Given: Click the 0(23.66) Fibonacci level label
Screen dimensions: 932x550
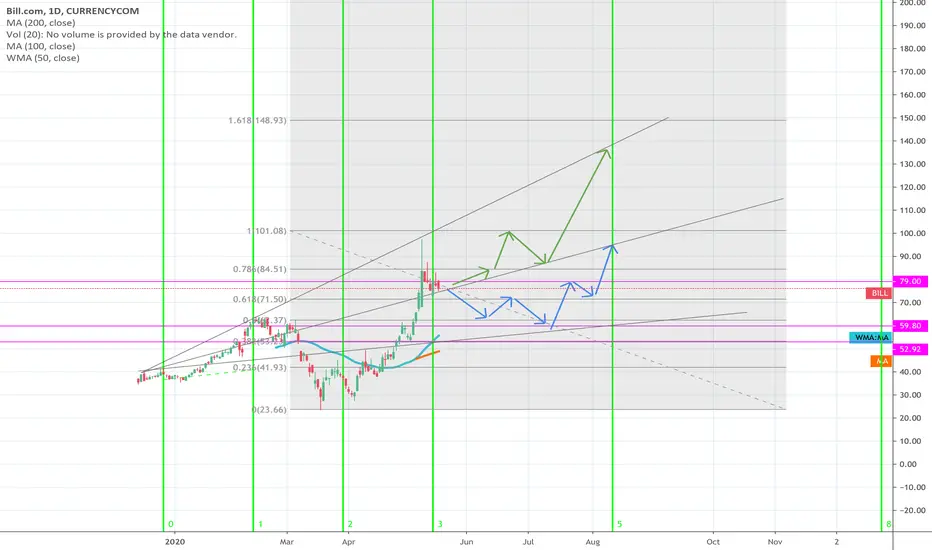Looking at the screenshot, I should pos(269,409).
